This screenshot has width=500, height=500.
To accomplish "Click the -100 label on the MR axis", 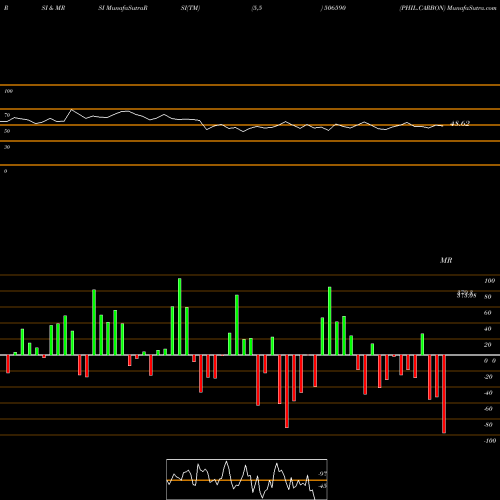I will (490, 441).
